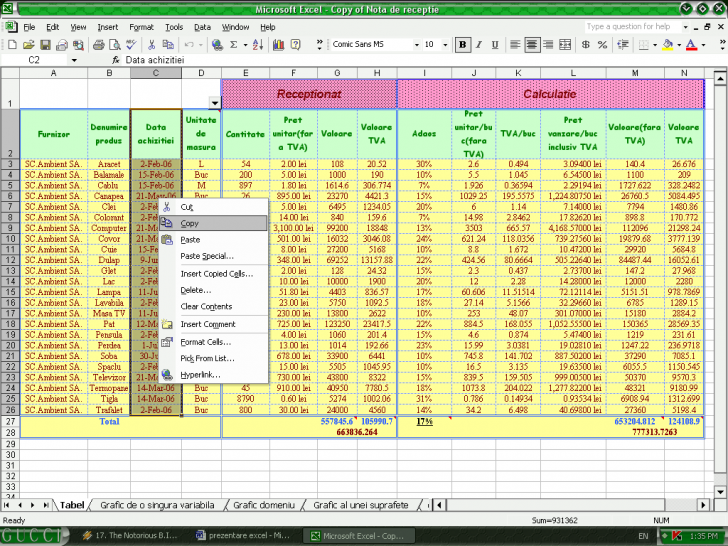Click the AutoSum sigma icon
This screenshot has height=546, width=728.
pyautogui.click(x=234, y=45)
